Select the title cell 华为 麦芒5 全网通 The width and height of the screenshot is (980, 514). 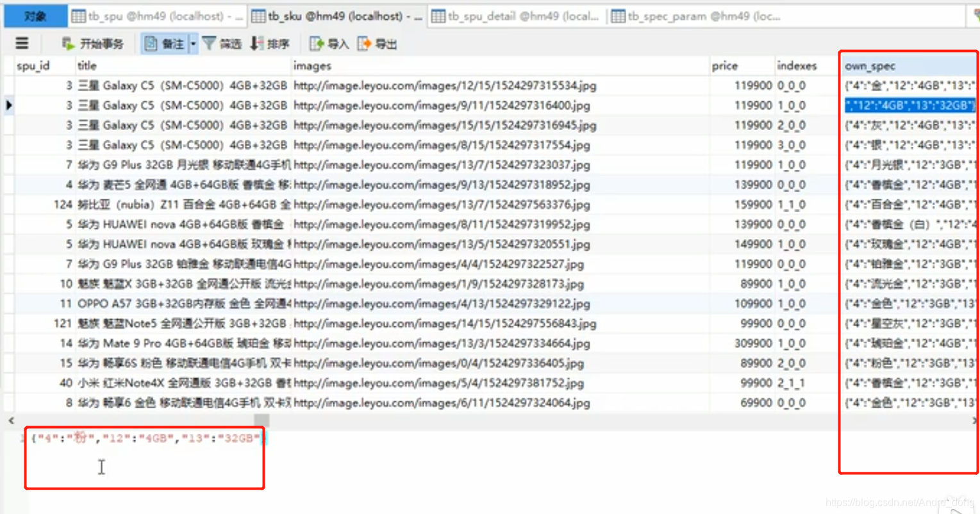183,185
